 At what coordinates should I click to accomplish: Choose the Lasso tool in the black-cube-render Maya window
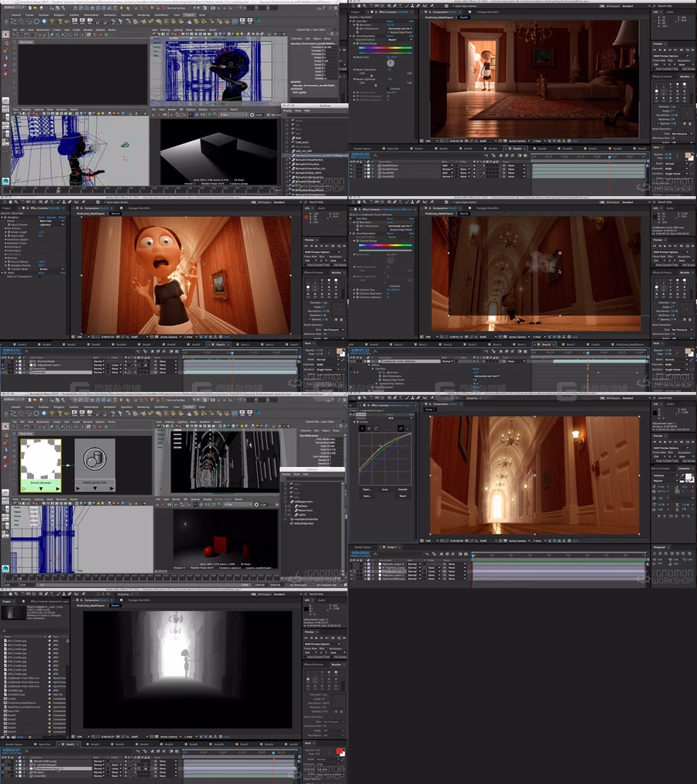click(x=5, y=43)
